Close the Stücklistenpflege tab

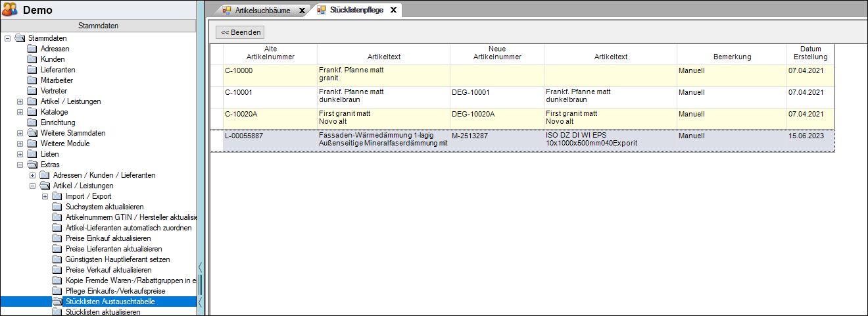click(x=393, y=11)
